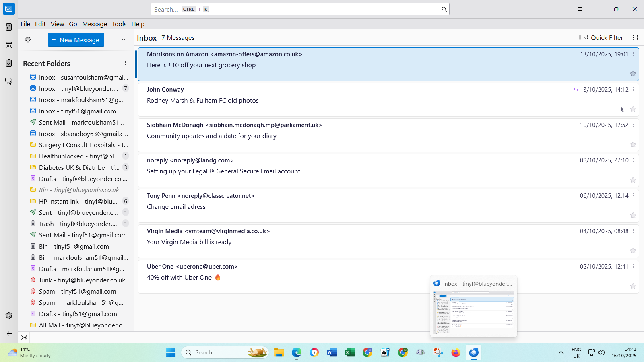Star the Tony Penn message
Image resolution: width=644 pixels, height=362 pixels.
click(633, 215)
